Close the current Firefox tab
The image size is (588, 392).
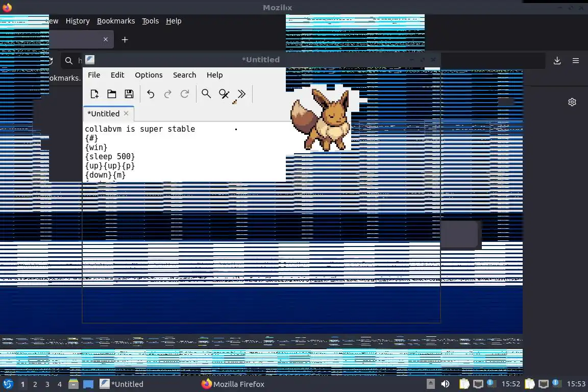(106, 39)
